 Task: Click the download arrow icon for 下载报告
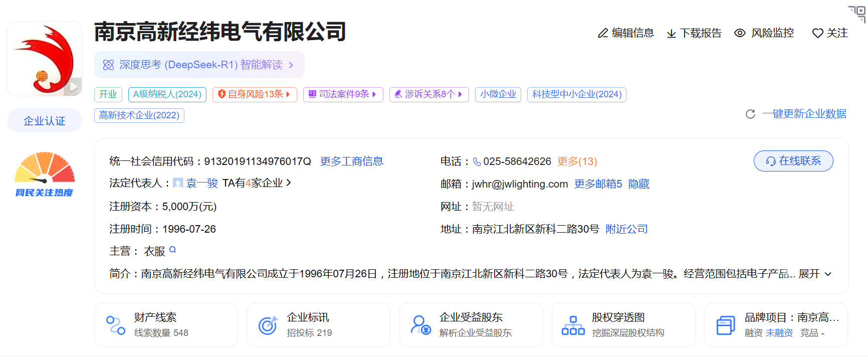tap(672, 34)
